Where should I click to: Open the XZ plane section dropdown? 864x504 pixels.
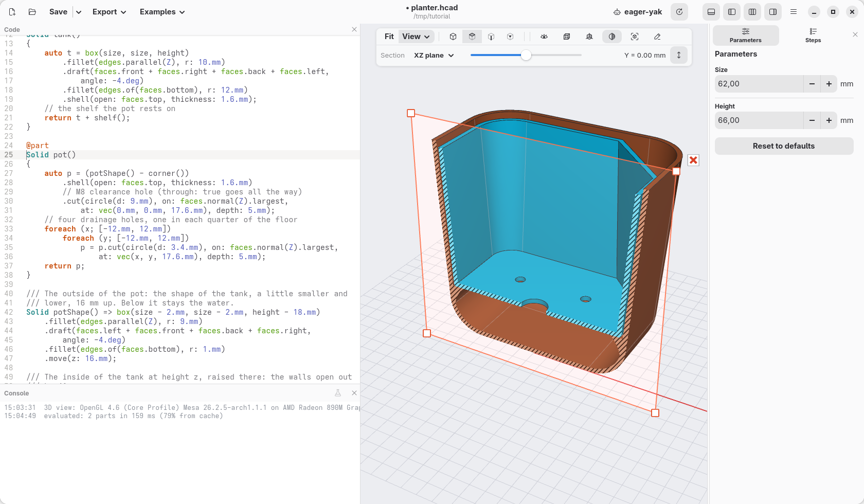[x=434, y=55]
